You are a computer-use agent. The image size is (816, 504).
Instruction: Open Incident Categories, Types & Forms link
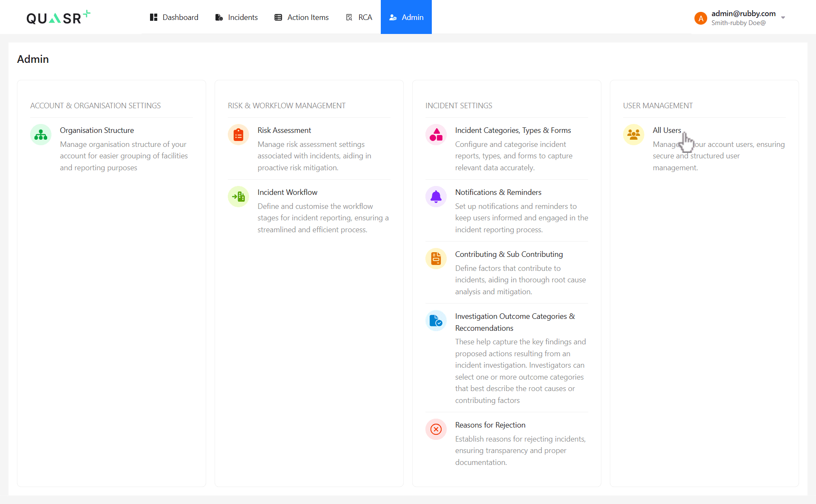513,130
